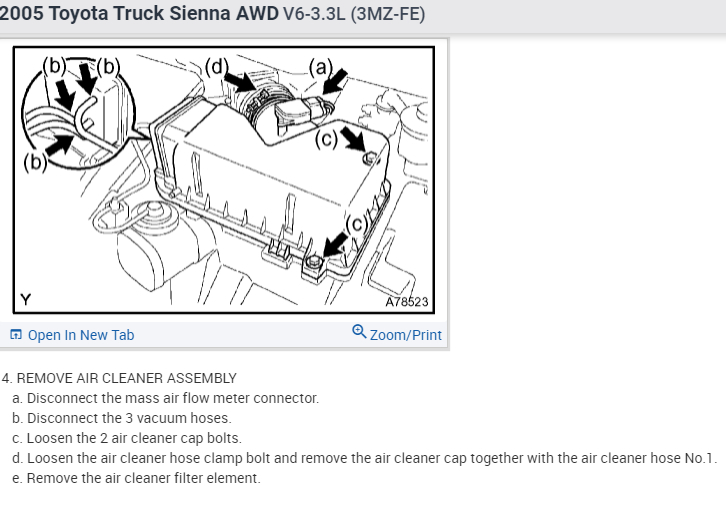This screenshot has height=516, width=726.
Task: Click the Open In New Tab icon
Action: [x=16, y=335]
